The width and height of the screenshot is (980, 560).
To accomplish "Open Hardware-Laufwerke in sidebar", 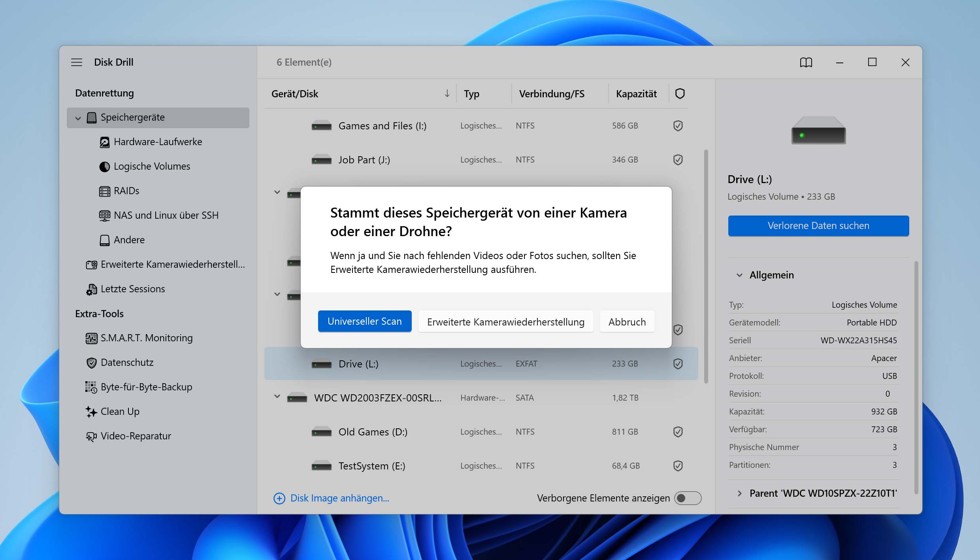I will point(158,142).
